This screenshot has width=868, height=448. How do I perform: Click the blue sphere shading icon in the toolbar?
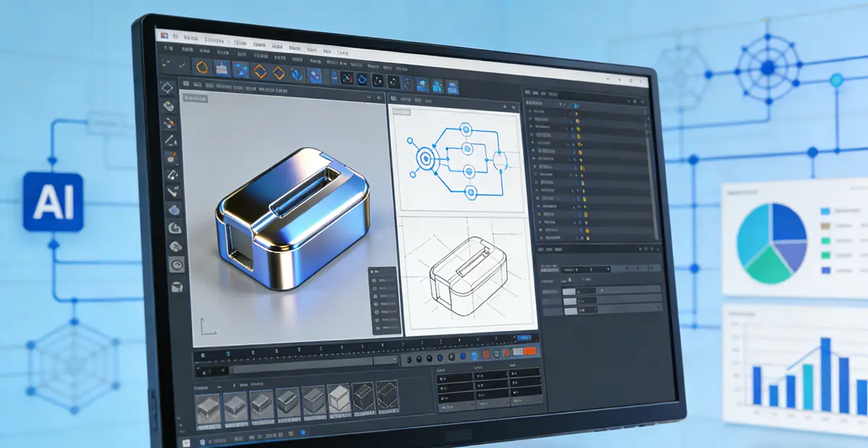[362, 78]
